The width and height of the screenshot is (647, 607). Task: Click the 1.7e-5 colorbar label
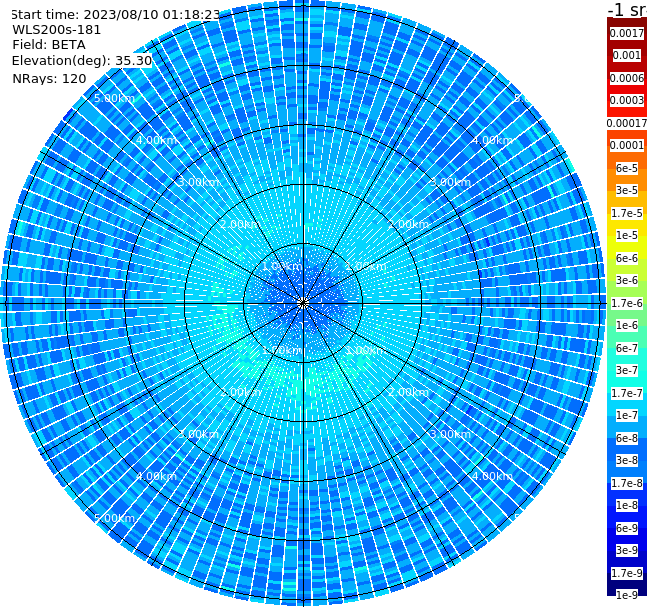[x=627, y=213]
